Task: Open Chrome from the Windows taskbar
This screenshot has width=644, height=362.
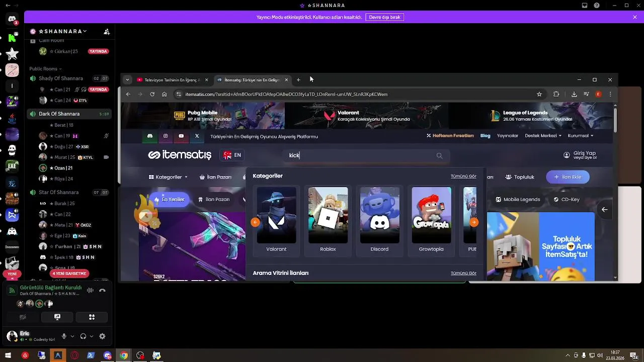Action: point(124,355)
